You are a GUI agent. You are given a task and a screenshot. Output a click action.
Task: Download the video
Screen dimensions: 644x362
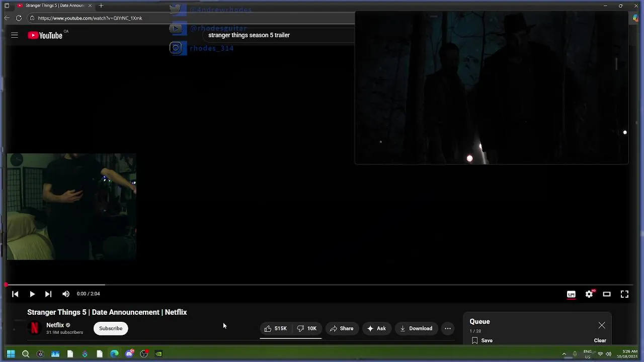[416, 328]
